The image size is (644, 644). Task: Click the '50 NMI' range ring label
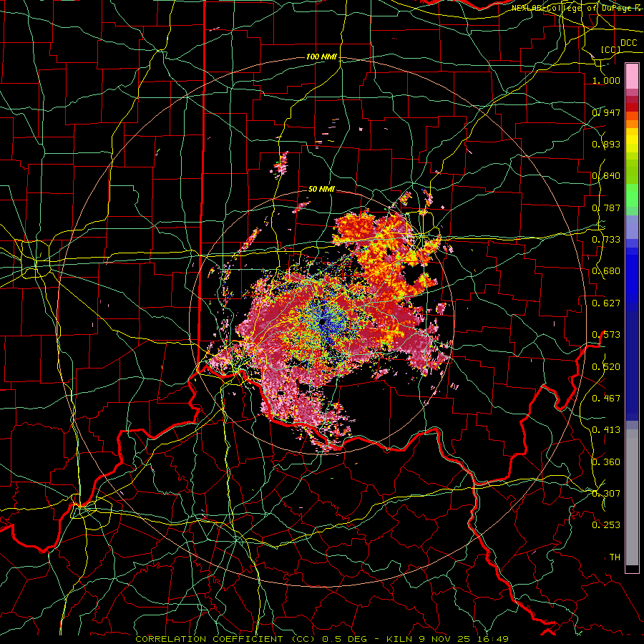click(x=321, y=190)
